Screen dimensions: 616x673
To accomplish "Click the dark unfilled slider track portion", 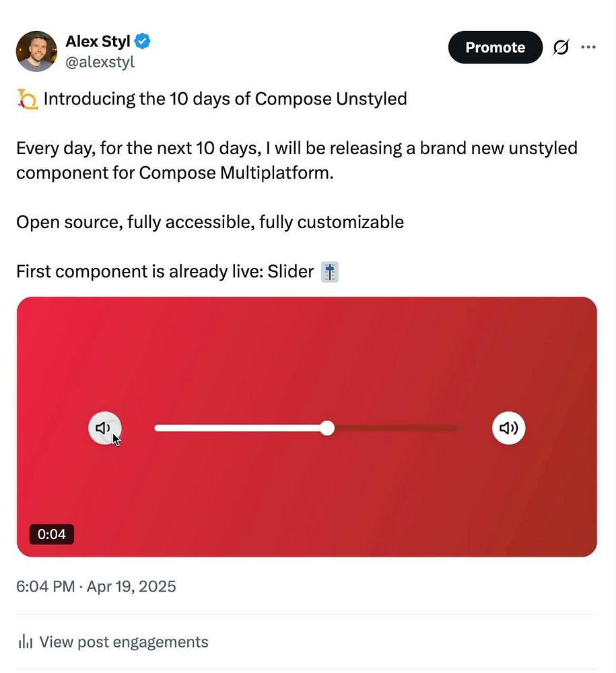I will tap(397, 428).
